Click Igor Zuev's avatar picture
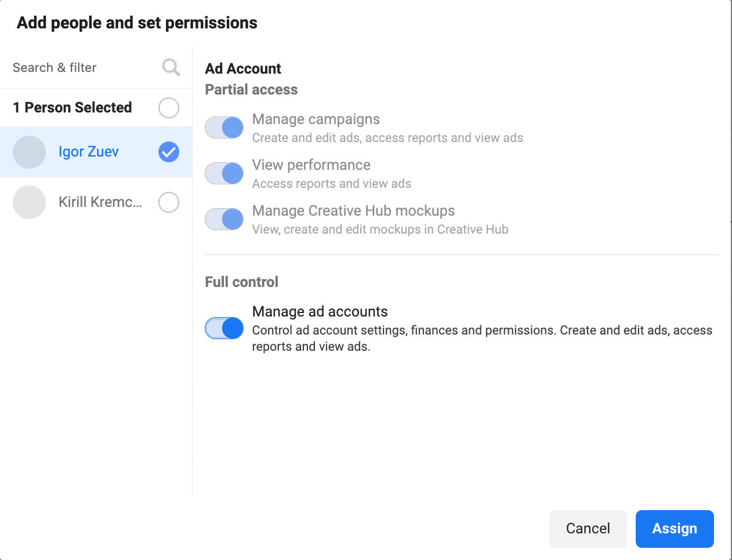The image size is (732, 560). coord(29,152)
